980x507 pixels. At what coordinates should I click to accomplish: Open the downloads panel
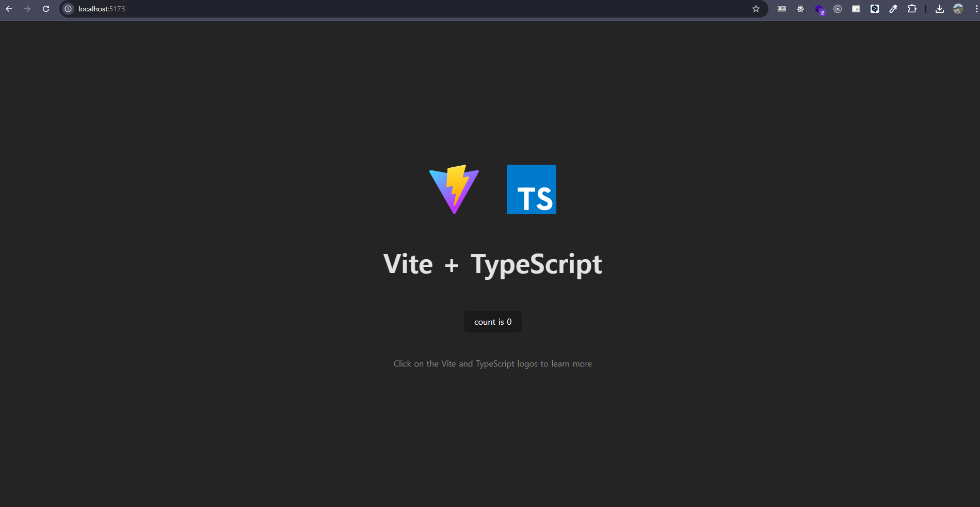(940, 9)
